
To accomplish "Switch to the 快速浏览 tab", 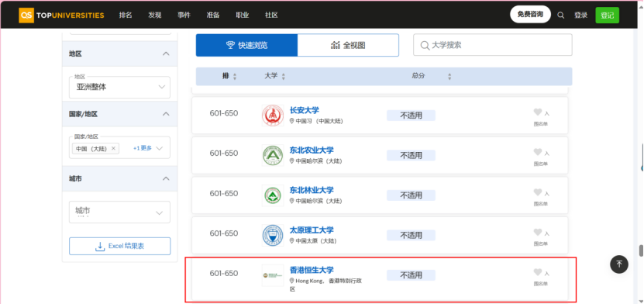I will (246, 45).
